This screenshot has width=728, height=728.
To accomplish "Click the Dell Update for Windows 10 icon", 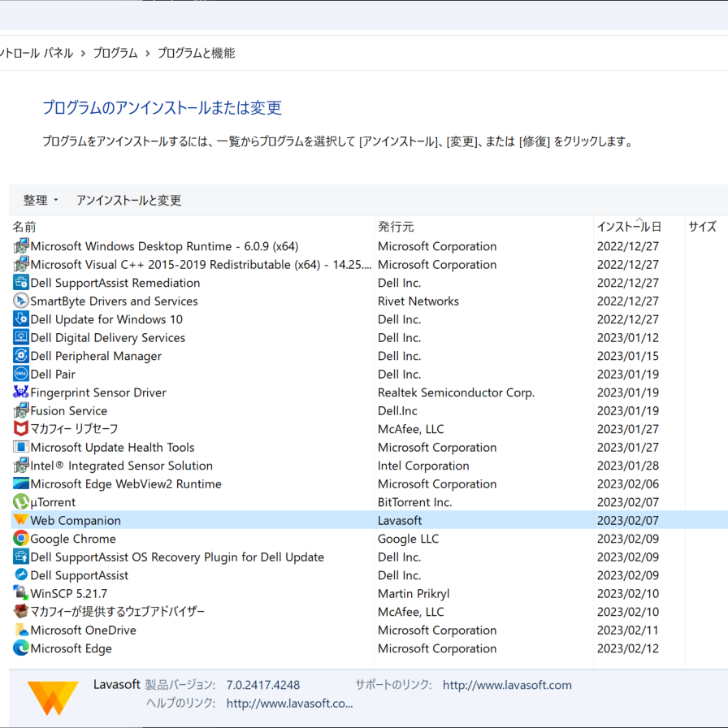I will [x=21, y=319].
